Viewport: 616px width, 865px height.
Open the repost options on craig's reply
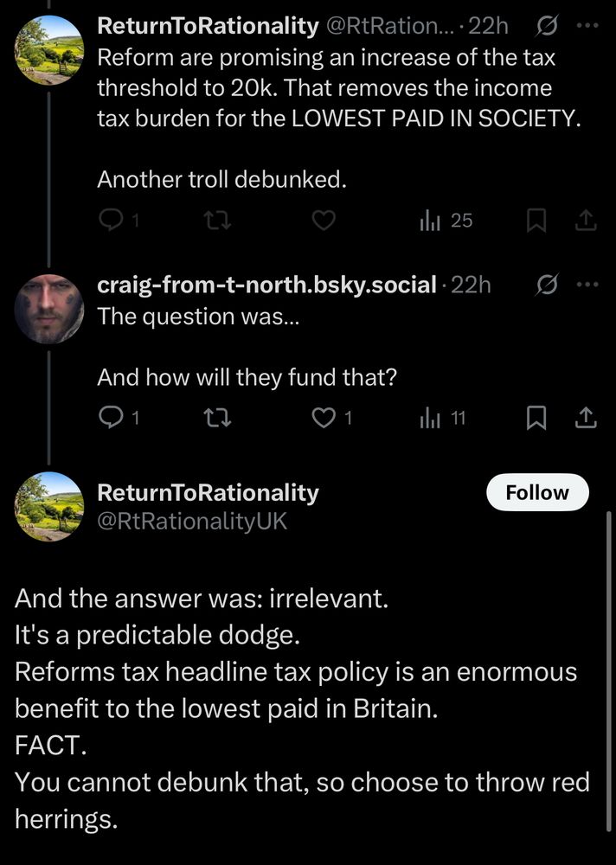pyautogui.click(x=217, y=417)
